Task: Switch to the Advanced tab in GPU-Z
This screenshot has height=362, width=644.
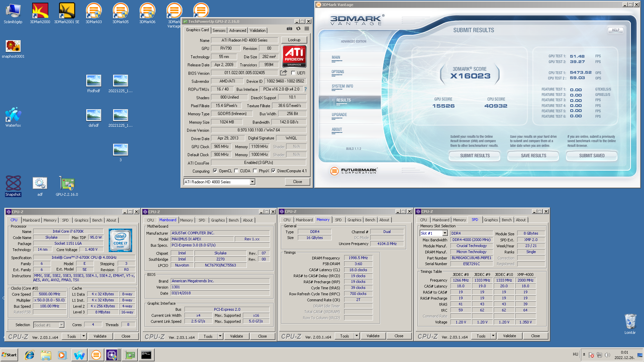Action: coord(237,30)
